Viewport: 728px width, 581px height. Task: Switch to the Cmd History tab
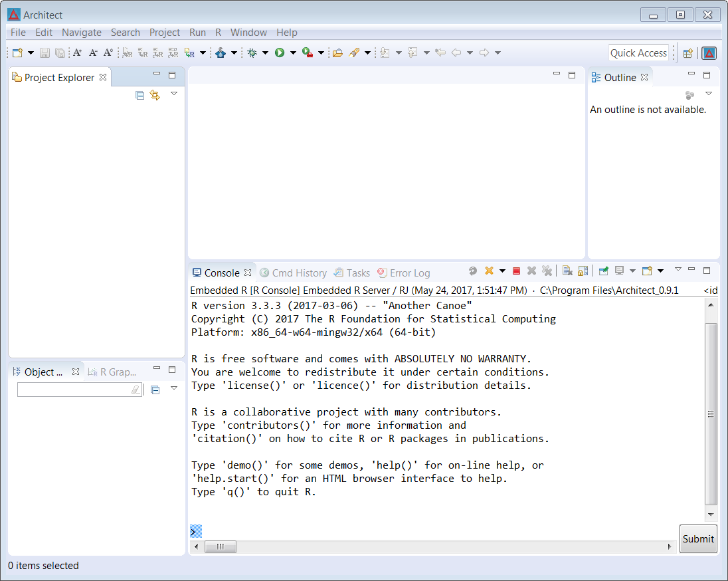(x=294, y=273)
